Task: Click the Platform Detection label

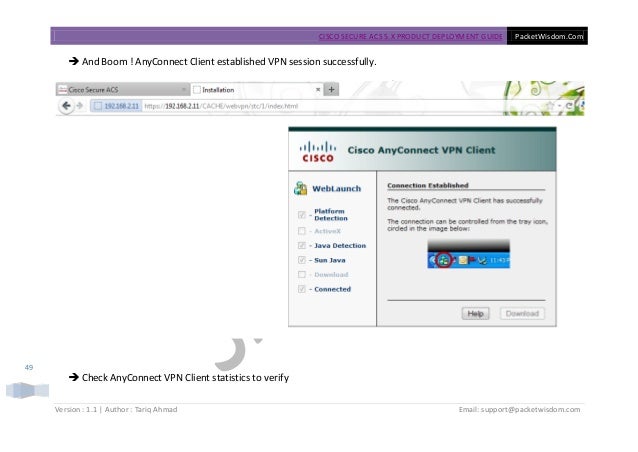Action: (331, 215)
